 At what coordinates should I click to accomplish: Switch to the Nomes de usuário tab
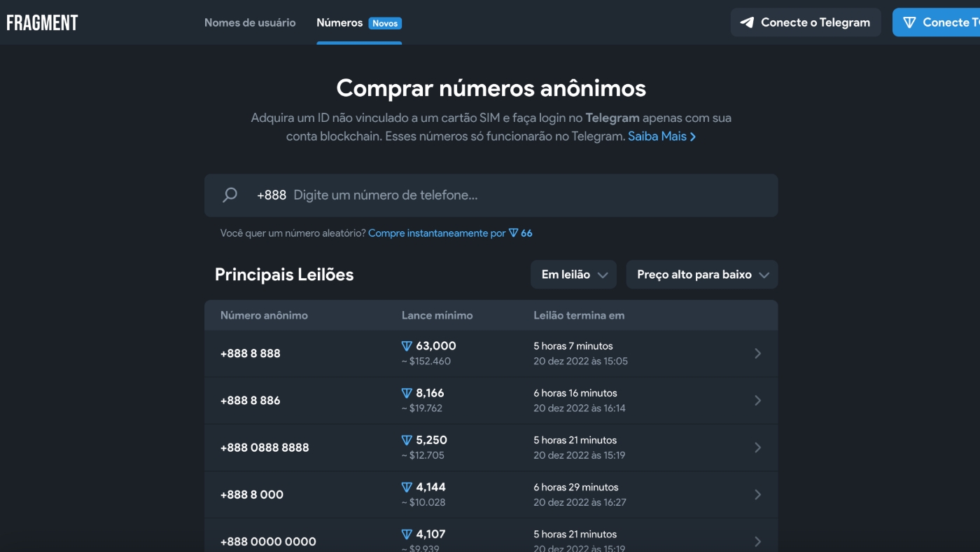tap(250, 22)
